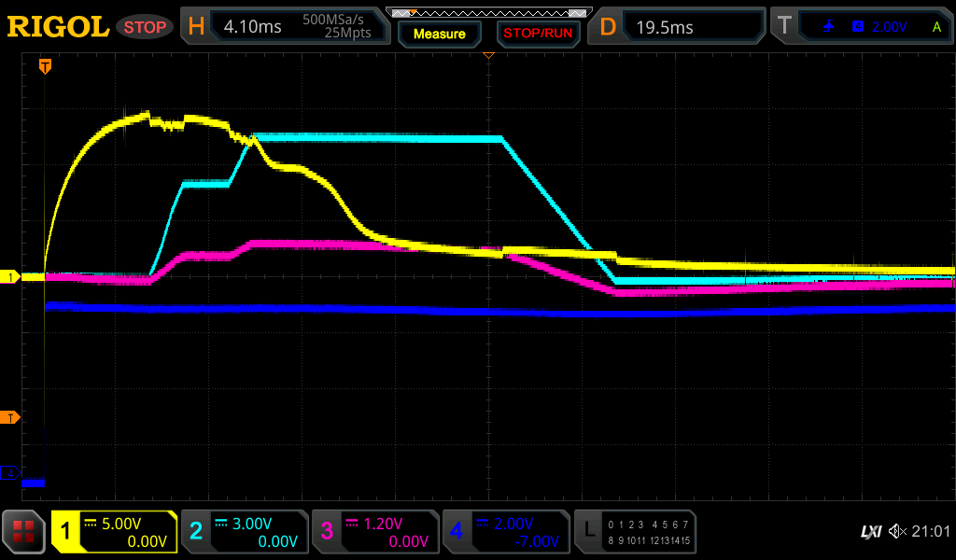This screenshot has height=560, width=956.
Task: Open the trigger settings panel showing 2.00V
Action: pyautogui.click(x=861, y=27)
